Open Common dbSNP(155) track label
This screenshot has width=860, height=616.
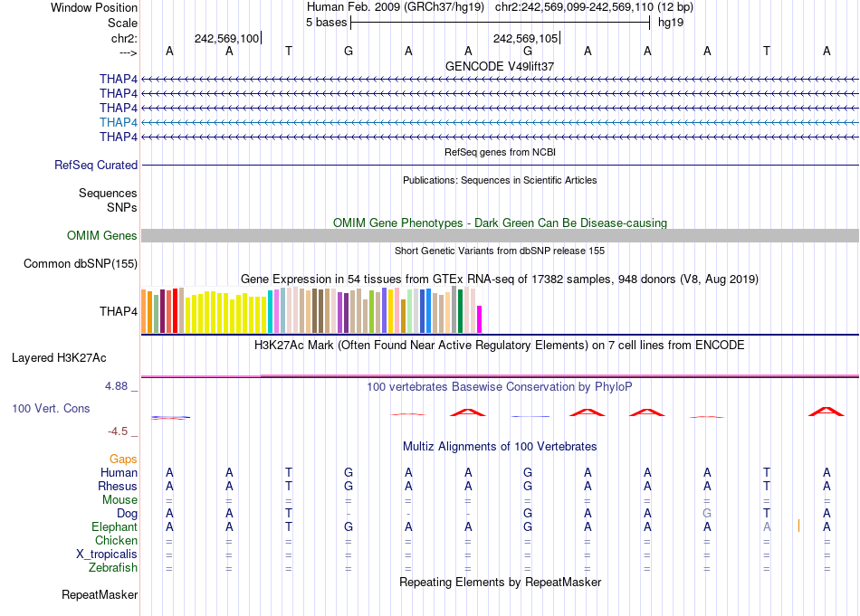(81, 263)
